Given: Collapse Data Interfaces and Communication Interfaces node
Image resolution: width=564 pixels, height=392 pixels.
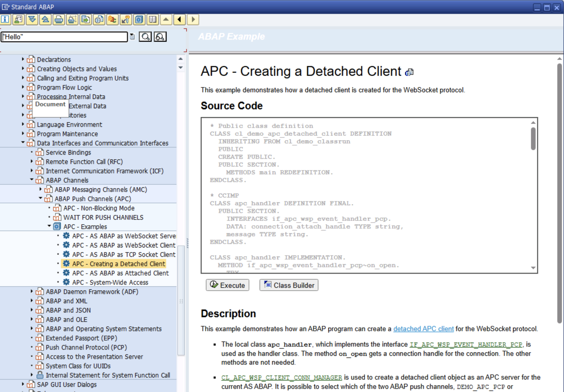Looking at the screenshot, I should click(x=23, y=143).
